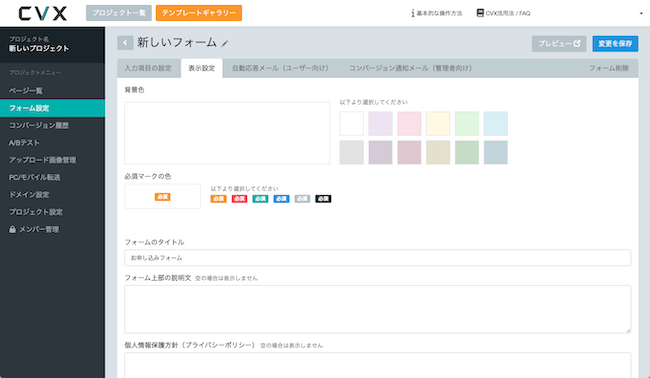Save changes with 変更を保存
The image size is (650, 378).
tap(615, 44)
